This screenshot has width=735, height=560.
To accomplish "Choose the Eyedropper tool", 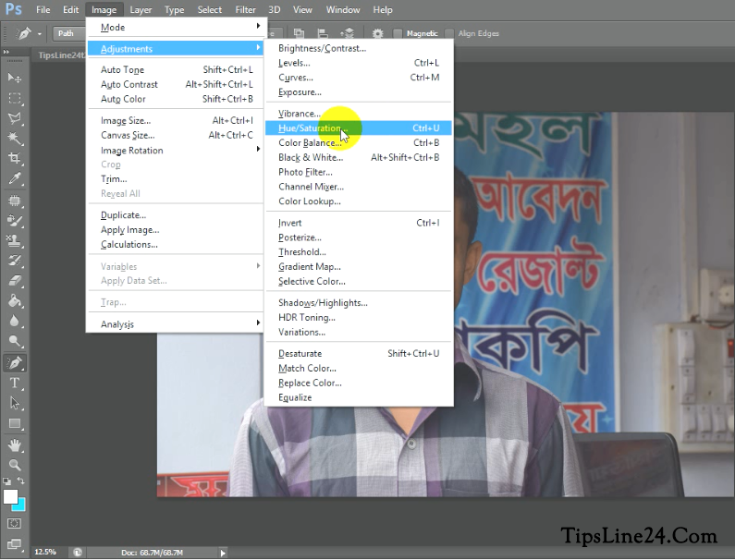I will click(15, 179).
